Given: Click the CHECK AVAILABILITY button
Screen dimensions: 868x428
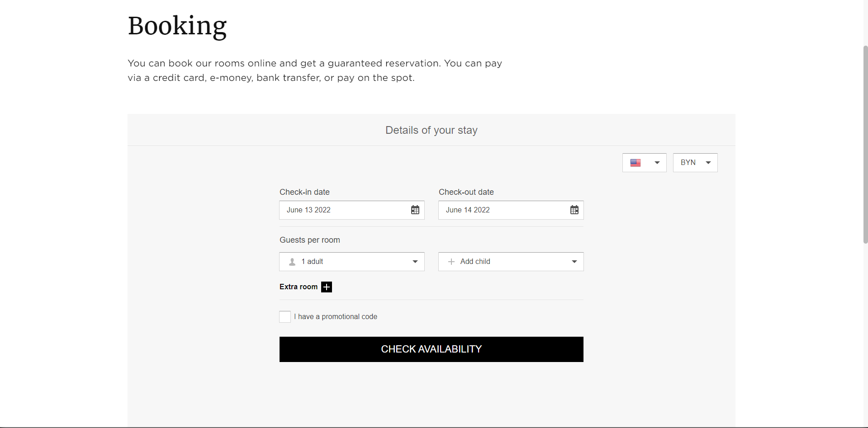Looking at the screenshot, I should [x=432, y=349].
